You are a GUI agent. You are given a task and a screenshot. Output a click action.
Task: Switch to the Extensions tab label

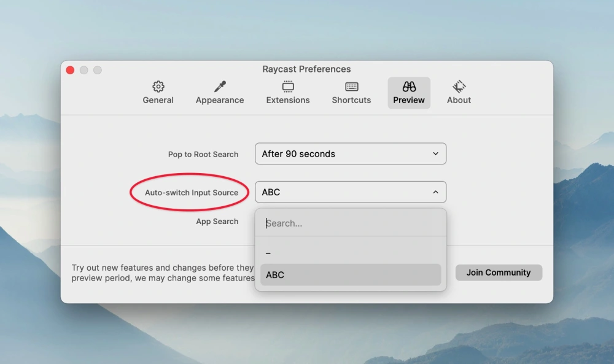(288, 100)
